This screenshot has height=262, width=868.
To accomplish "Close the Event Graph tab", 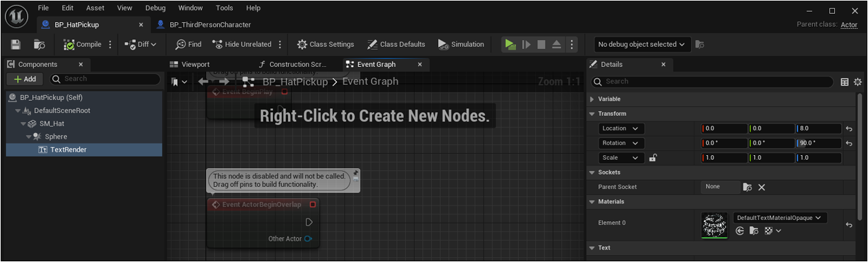I will pyautogui.click(x=420, y=64).
